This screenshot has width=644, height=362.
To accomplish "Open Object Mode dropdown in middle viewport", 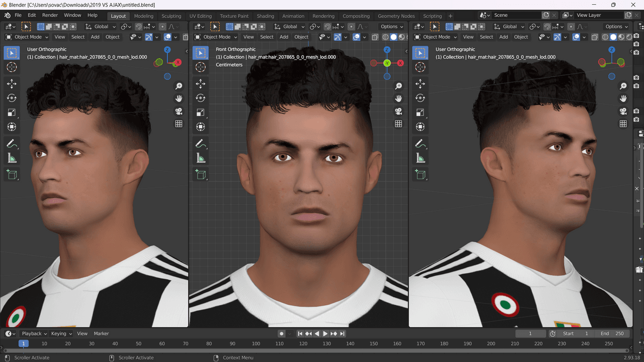I will (216, 37).
